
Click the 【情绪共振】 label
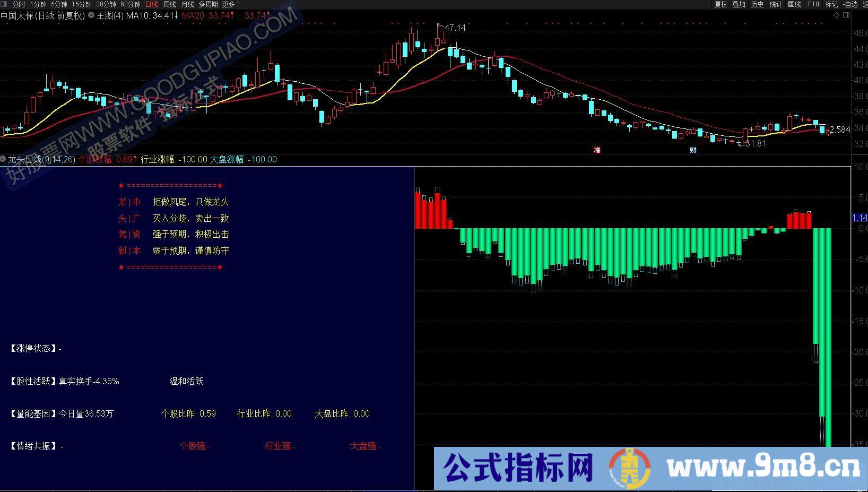[x=32, y=446]
